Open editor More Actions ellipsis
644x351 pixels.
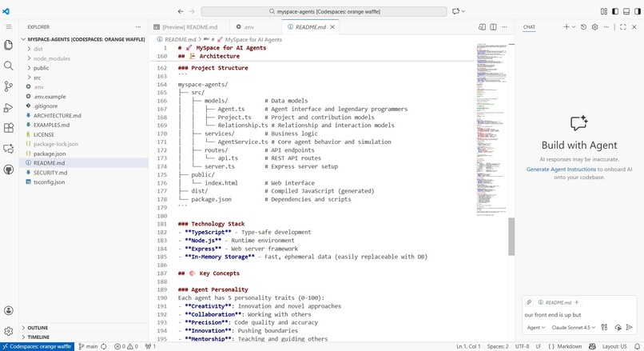tap(504, 27)
